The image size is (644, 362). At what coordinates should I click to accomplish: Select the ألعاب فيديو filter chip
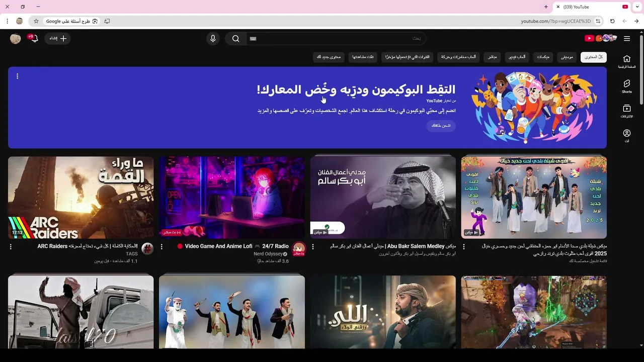pyautogui.click(x=518, y=57)
